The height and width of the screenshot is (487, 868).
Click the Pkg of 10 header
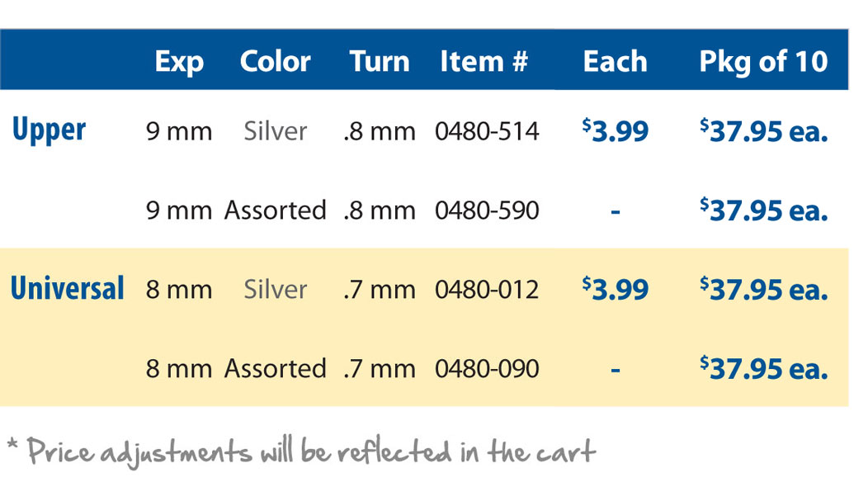coord(763,62)
